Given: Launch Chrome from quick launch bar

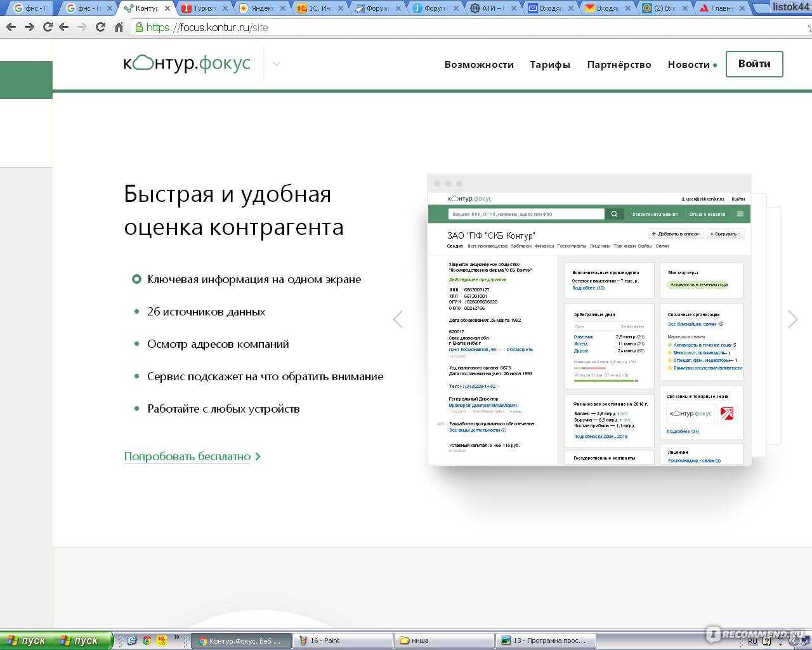Looking at the screenshot, I should (147, 640).
